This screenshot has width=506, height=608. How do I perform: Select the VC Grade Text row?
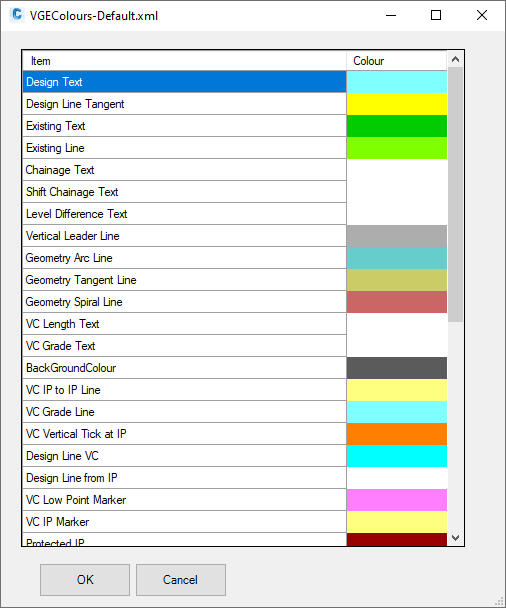[x=235, y=346]
